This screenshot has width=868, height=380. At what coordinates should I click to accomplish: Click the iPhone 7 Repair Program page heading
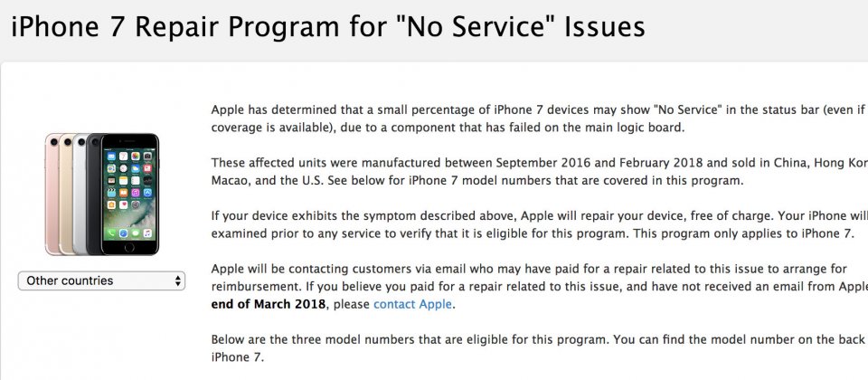point(327,26)
